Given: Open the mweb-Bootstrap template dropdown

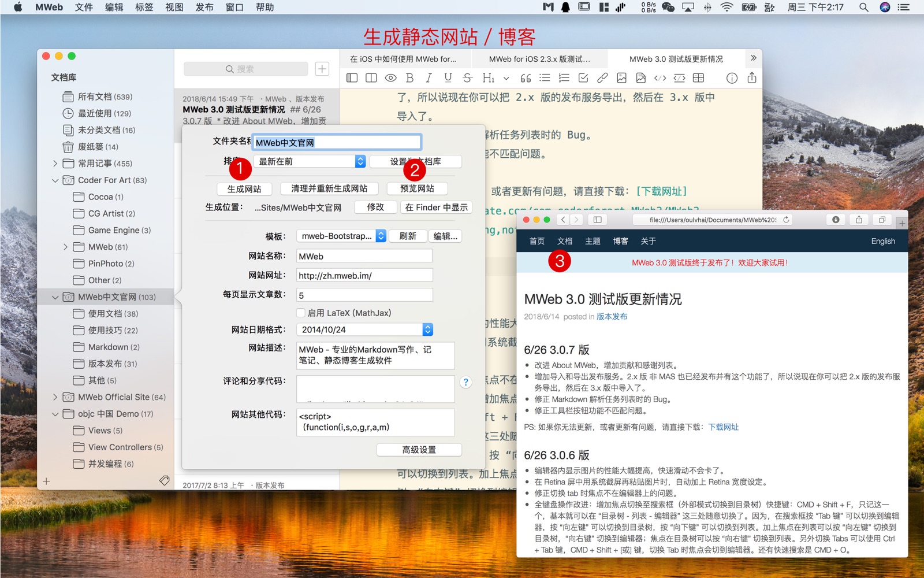Looking at the screenshot, I should pos(341,236).
